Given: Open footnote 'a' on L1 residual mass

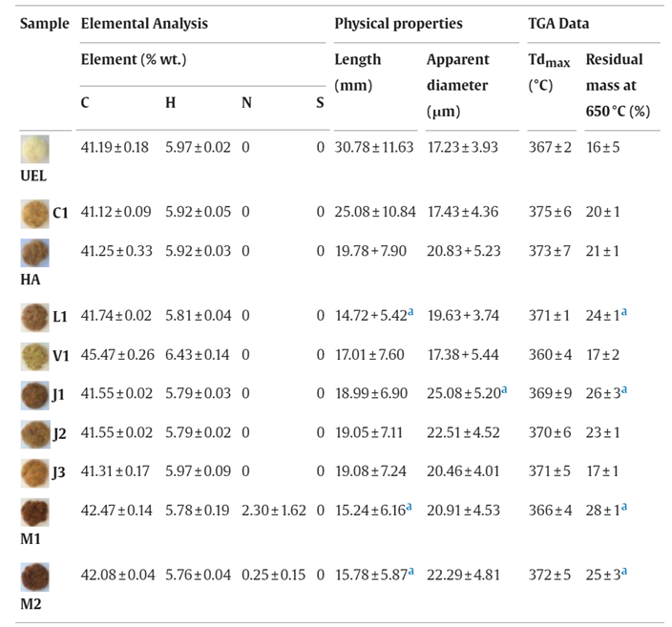Looking at the screenshot, I should pyautogui.click(x=624, y=311).
